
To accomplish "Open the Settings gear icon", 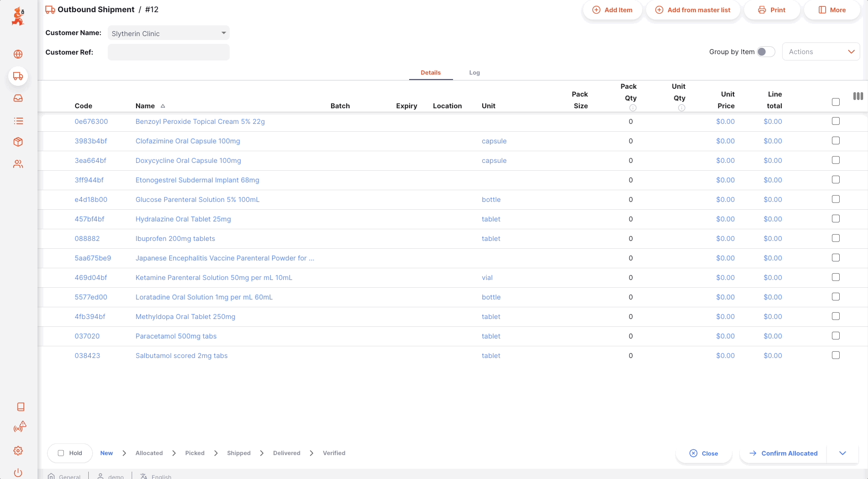I will (x=18, y=451).
